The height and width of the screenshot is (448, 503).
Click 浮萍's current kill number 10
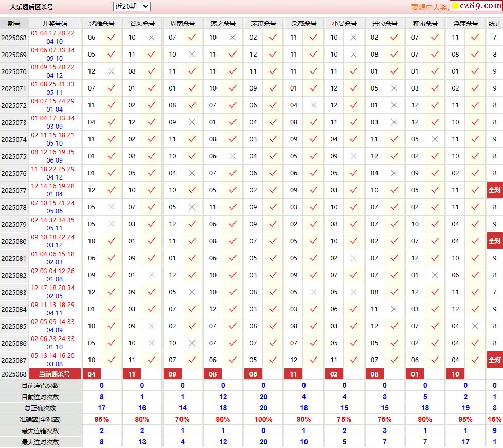click(455, 374)
